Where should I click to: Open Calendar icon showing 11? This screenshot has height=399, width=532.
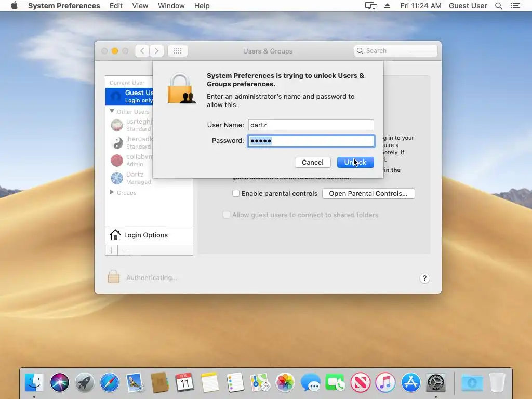pos(184,382)
